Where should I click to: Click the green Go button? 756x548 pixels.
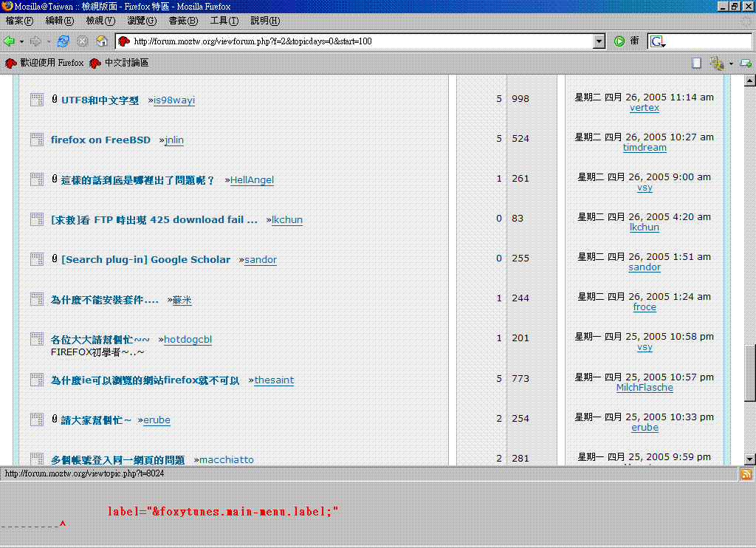[x=619, y=41]
